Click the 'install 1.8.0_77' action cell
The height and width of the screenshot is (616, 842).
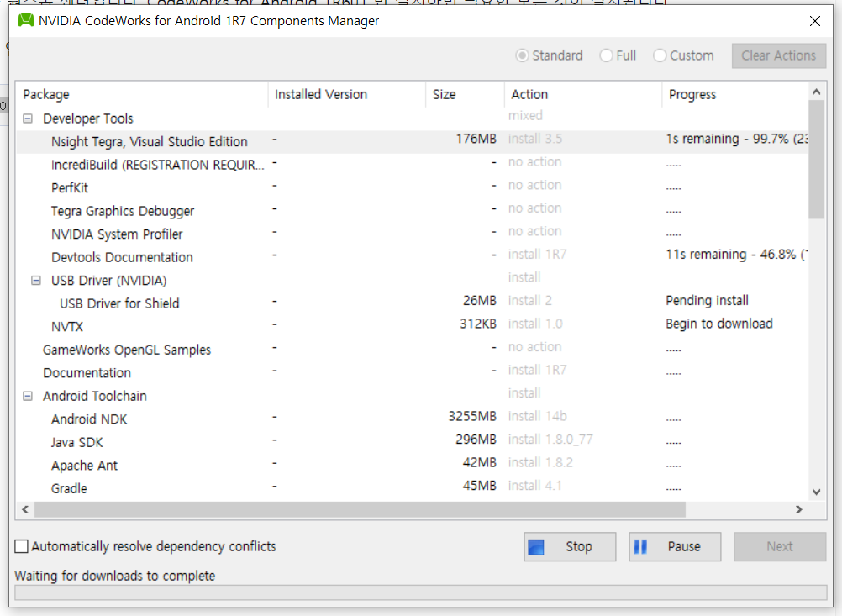point(550,440)
